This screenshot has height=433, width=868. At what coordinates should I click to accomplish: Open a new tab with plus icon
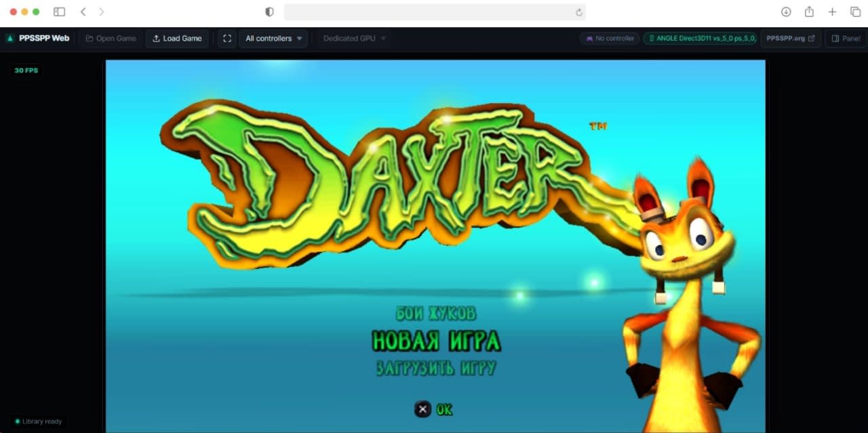click(x=832, y=12)
